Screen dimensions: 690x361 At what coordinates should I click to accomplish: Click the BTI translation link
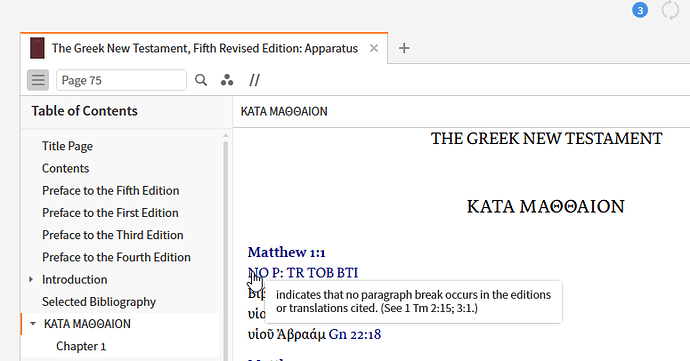pyautogui.click(x=347, y=273)
